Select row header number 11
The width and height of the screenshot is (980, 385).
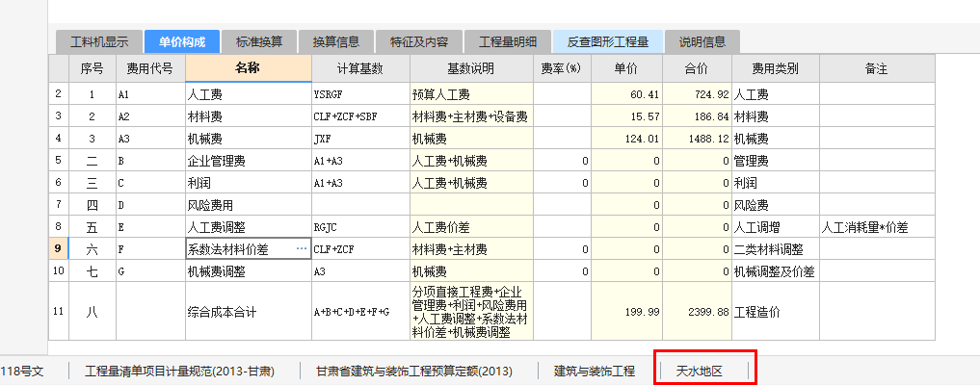click(x=59, y=312)
